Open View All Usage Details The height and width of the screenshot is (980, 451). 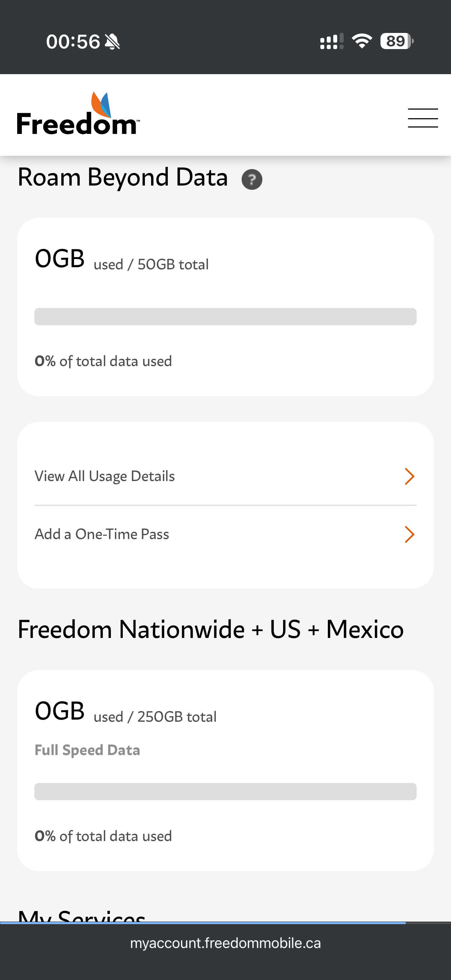click(x=105, y=476)
